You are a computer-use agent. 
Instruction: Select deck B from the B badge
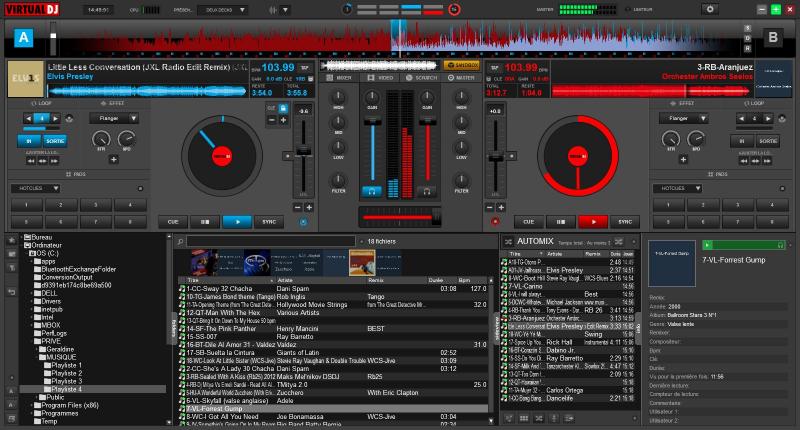772,37
